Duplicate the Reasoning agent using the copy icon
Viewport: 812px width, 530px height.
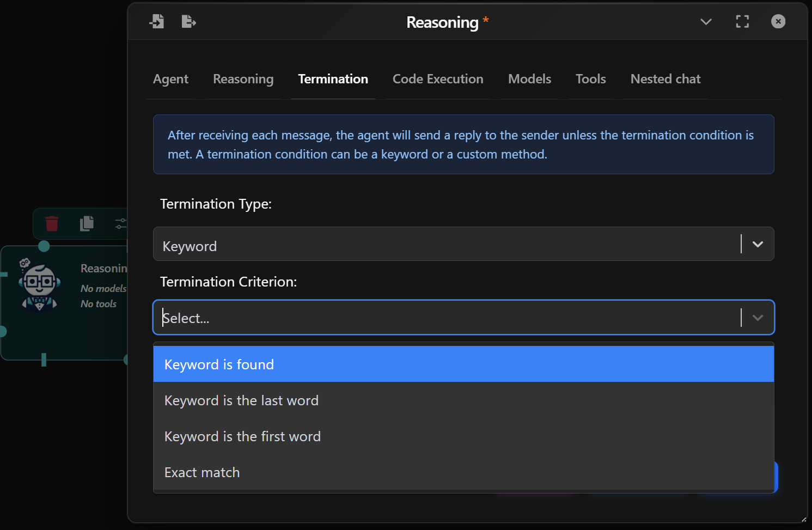click(x=86, y=223)
